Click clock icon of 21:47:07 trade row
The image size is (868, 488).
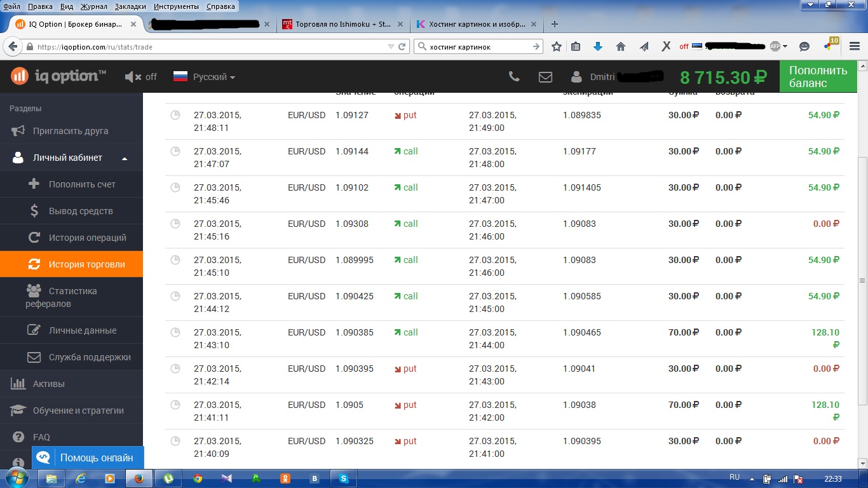click(175, 151)
